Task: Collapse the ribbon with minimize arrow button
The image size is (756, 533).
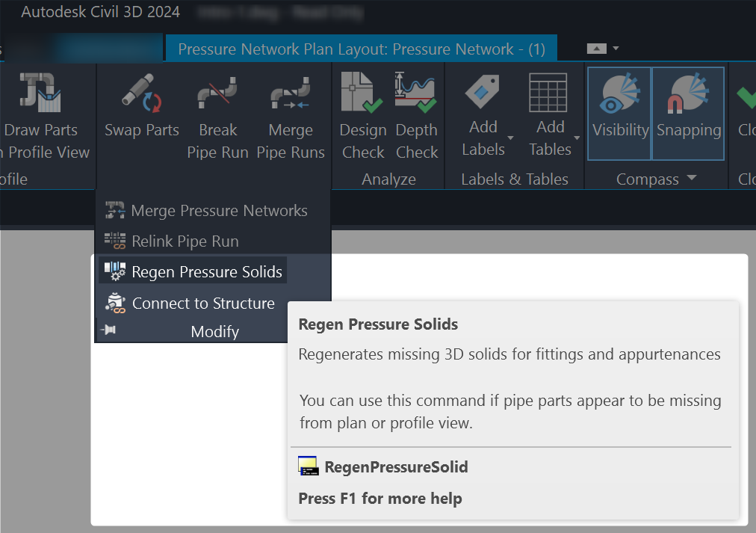Action: tap(596, 49)
